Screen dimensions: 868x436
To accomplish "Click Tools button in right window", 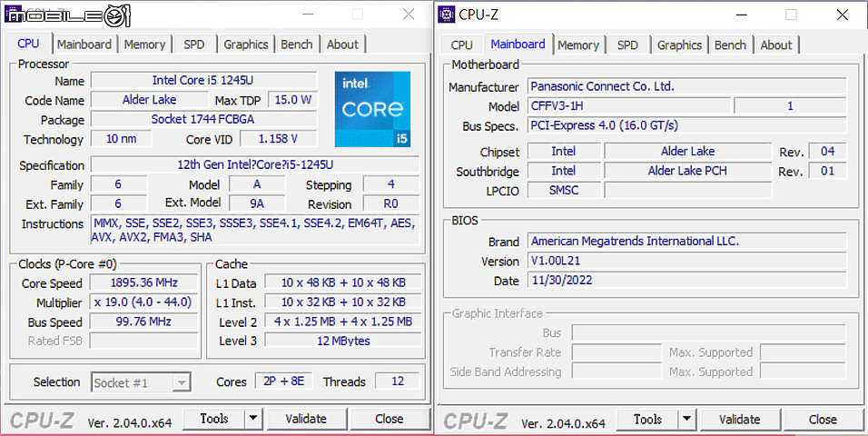I will [647, 420].
